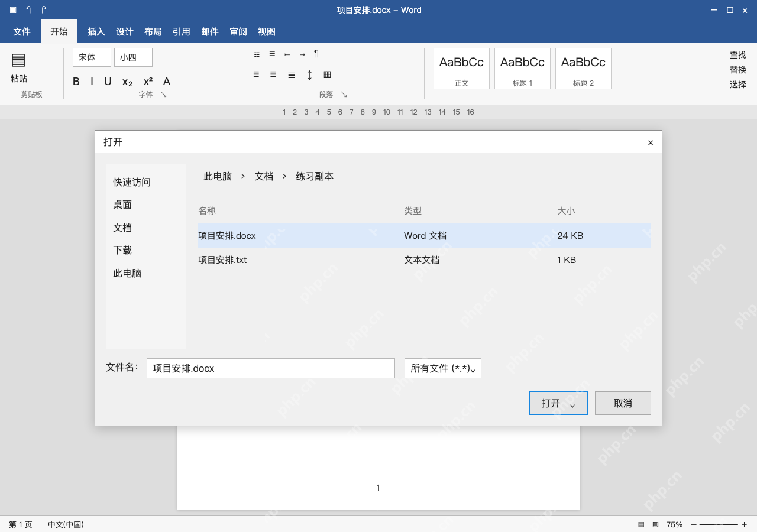Select 快速访问 in the dialog sidebar

132,182
